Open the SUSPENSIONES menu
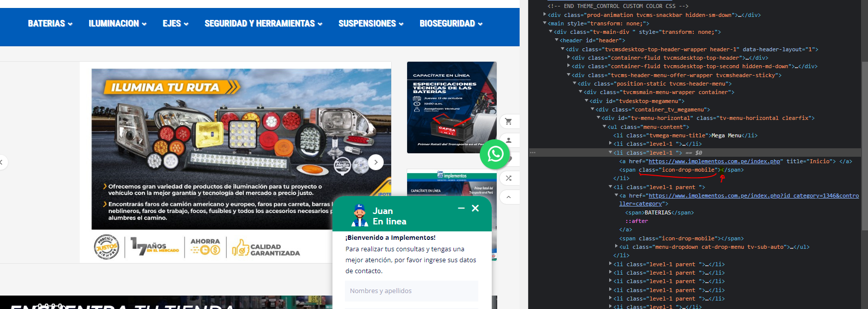The height and width of the screenshot is (309, 868). pyautogui.click(x=371, y=23)
